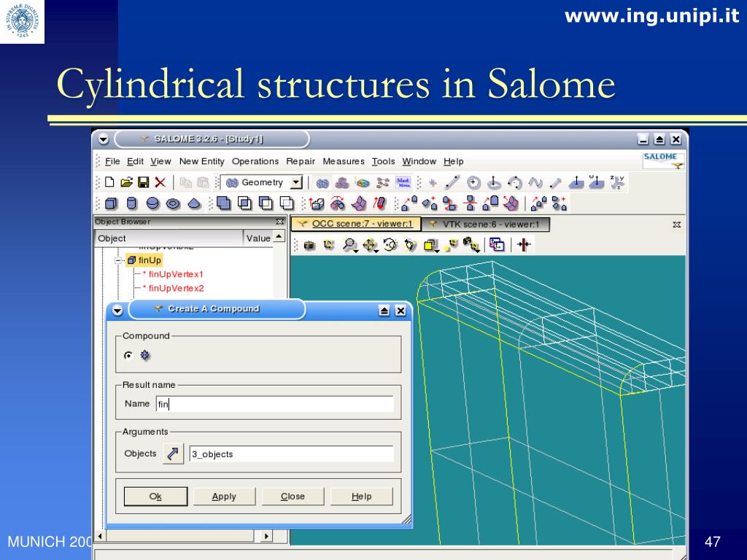Click the boolean Common icon
The height and width of the screenshot is (560, 747).
pos(244,203)
